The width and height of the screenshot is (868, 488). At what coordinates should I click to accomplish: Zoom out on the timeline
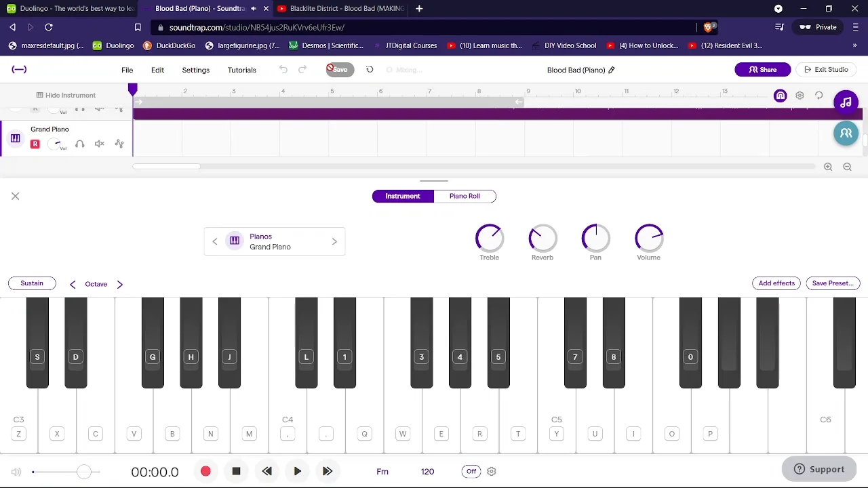pyautogui.click(x=847, y=167)
